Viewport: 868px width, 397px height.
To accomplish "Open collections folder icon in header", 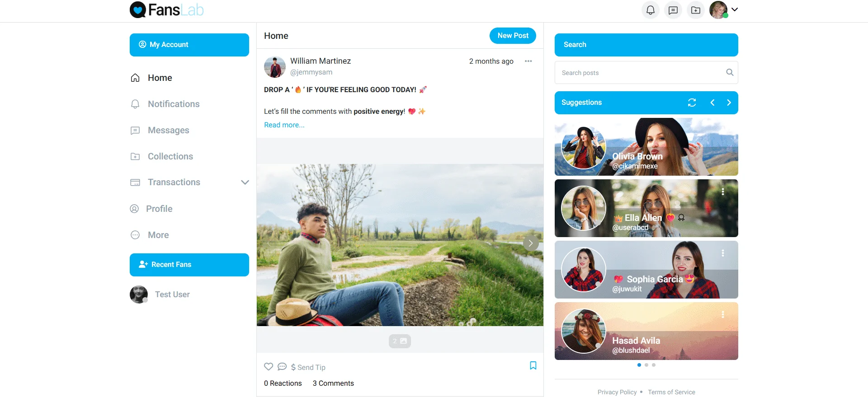I will pos(695,10).
